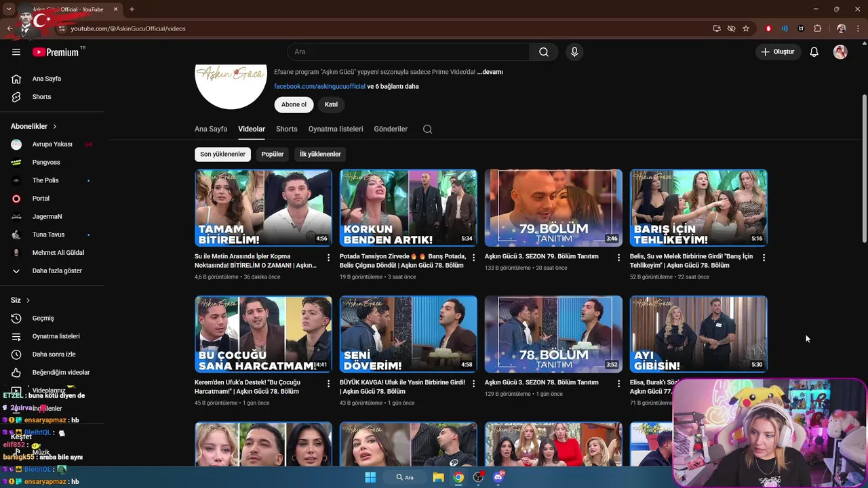Open Kerem'den Ufuk'a Destek video title
Viewport: 868px width, 488px height.
[248, 387]
